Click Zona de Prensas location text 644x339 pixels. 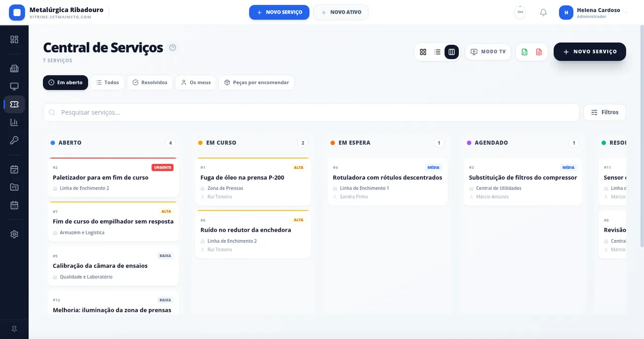click(225, 188)
